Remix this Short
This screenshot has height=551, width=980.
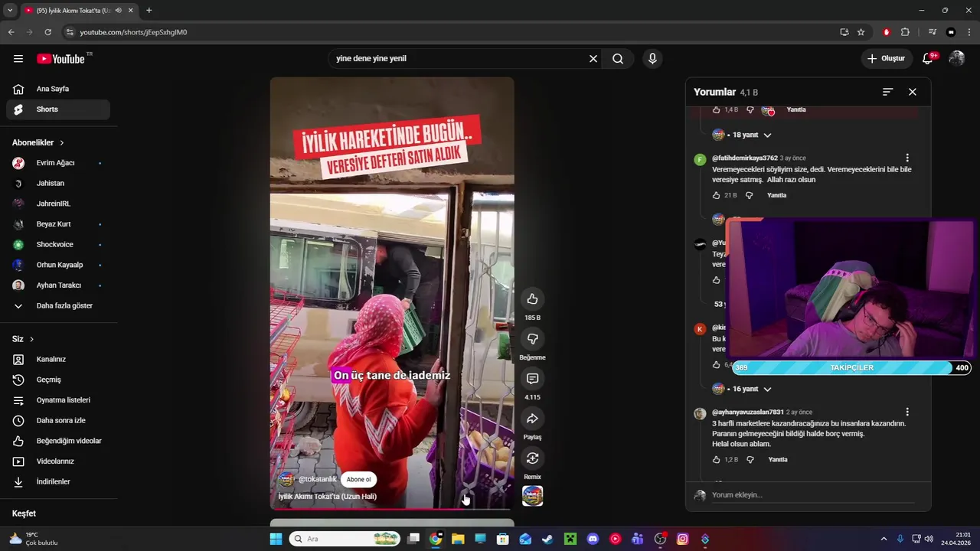pos(532,458)
